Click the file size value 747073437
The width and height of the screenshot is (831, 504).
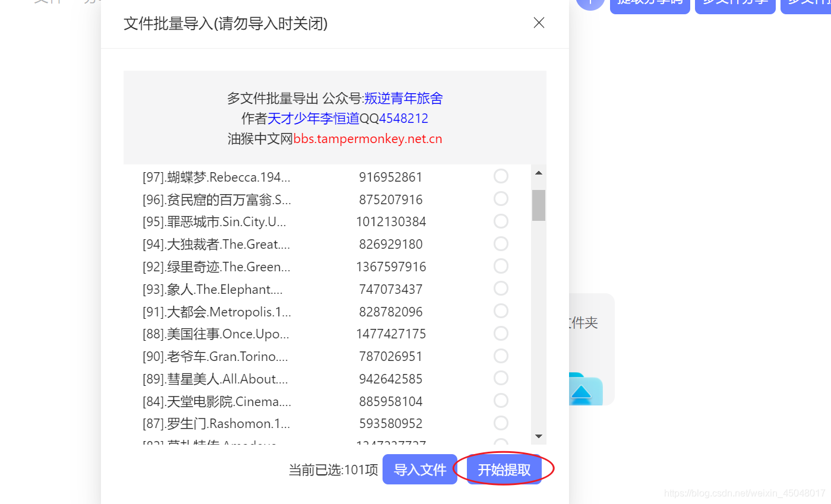tap(391, 290)
